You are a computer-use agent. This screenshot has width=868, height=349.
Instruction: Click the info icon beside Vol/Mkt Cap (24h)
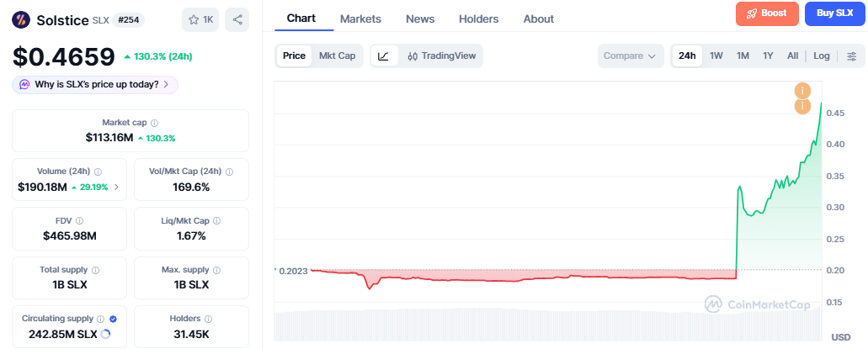click(229, 172)
